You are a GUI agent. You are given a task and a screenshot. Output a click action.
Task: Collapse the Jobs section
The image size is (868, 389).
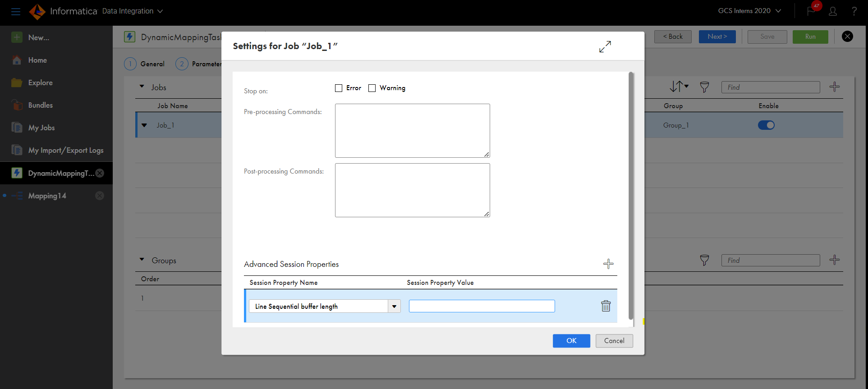pos(142,87)
